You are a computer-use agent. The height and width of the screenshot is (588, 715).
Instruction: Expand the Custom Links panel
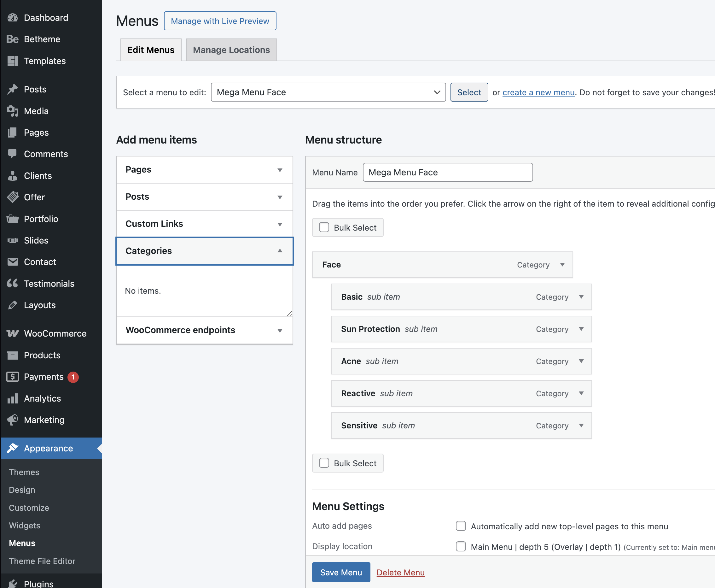pyautogui.click(x=280, y=224)
